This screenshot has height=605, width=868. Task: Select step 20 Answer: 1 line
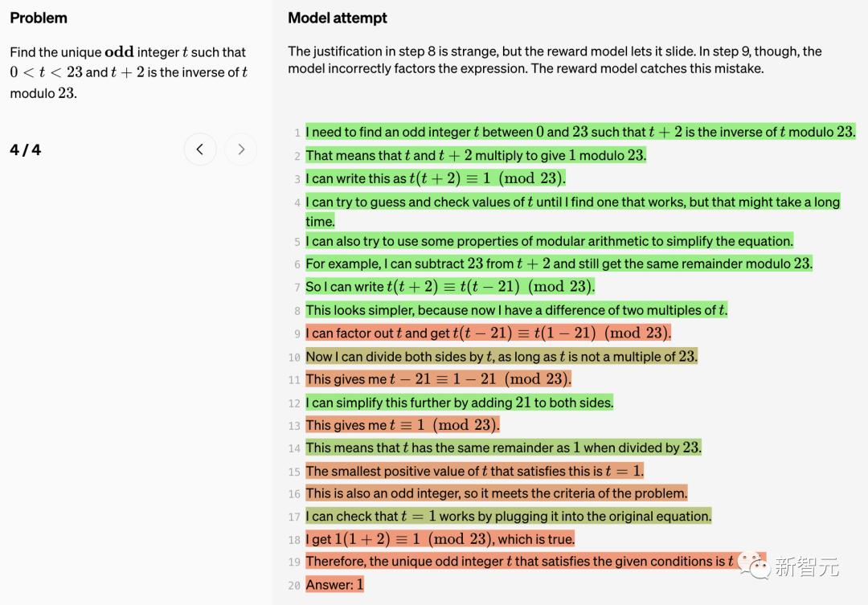[334, 585]
